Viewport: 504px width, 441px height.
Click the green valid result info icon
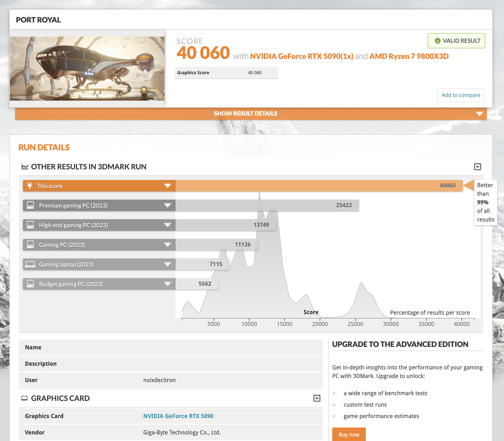point(437,41)
